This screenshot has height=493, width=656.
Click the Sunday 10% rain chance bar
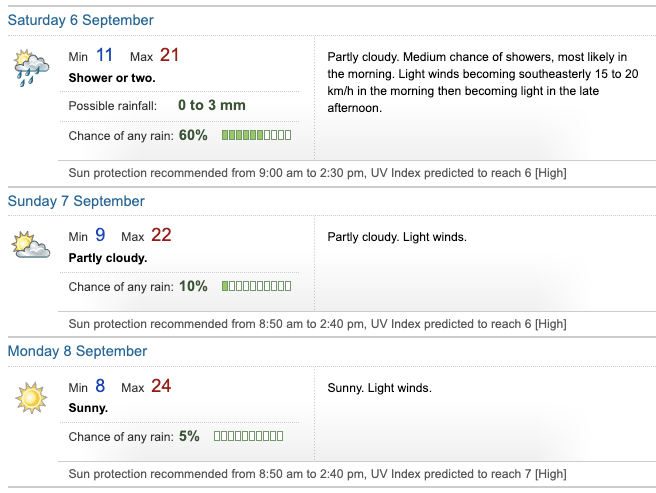(256, 286)
